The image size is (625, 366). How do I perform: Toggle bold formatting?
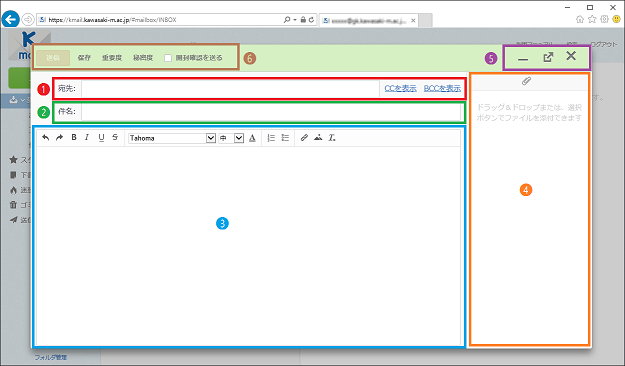pos(74,138)
